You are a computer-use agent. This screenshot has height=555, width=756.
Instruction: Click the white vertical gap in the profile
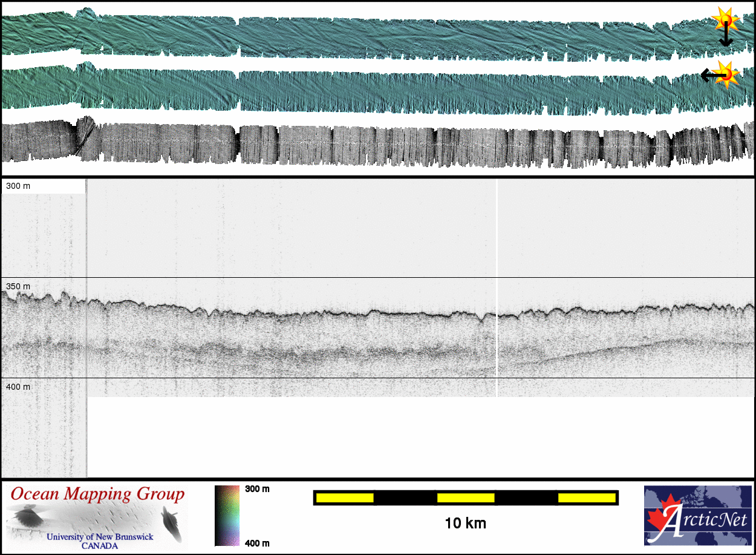click(x=497, y=287)
